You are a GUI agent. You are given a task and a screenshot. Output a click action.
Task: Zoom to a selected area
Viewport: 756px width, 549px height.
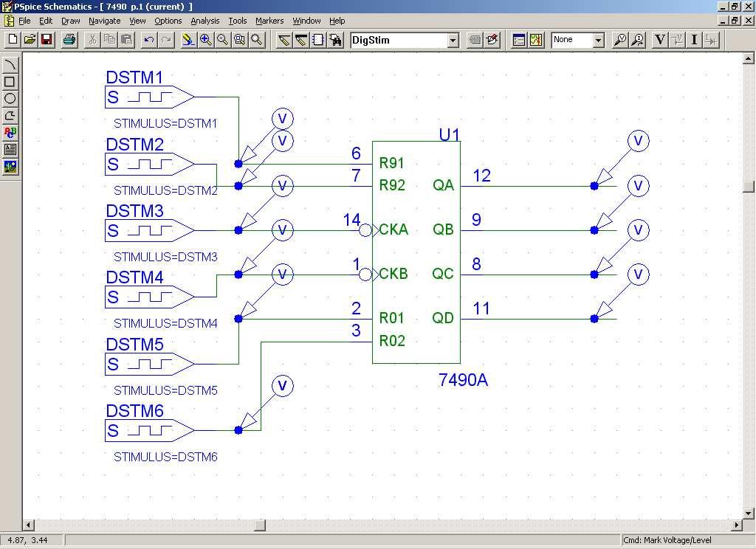pos(240,40)
